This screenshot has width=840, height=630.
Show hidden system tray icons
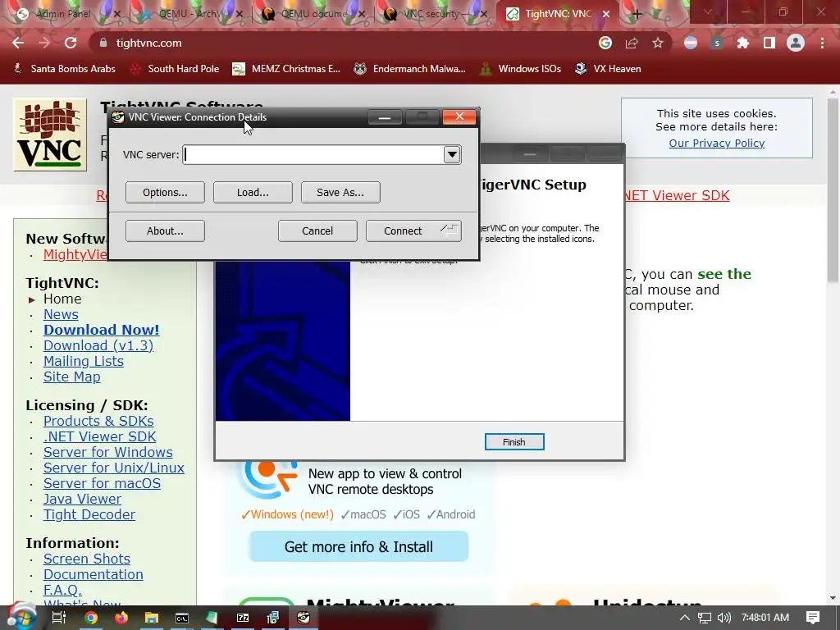(685, 618)
